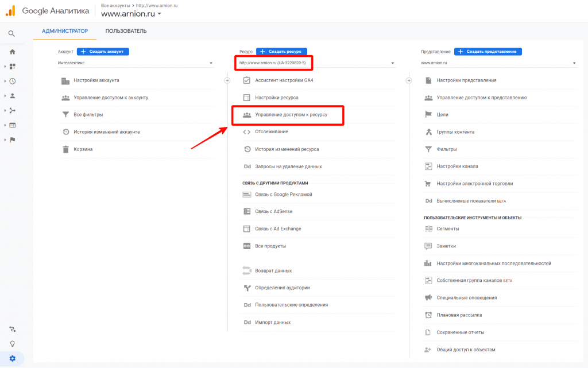Click the shopping cart icon for электронной торговли
The width and height of the screenshot is (588, 368).
coord(428,184)
